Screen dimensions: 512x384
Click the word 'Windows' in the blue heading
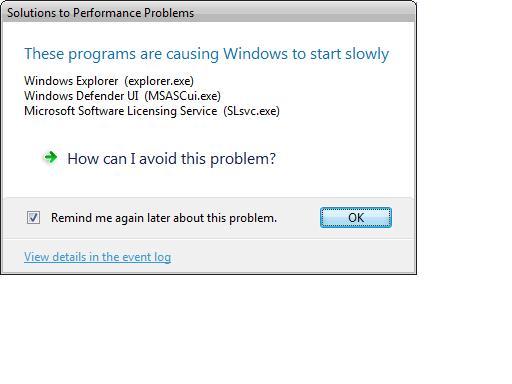255,54
